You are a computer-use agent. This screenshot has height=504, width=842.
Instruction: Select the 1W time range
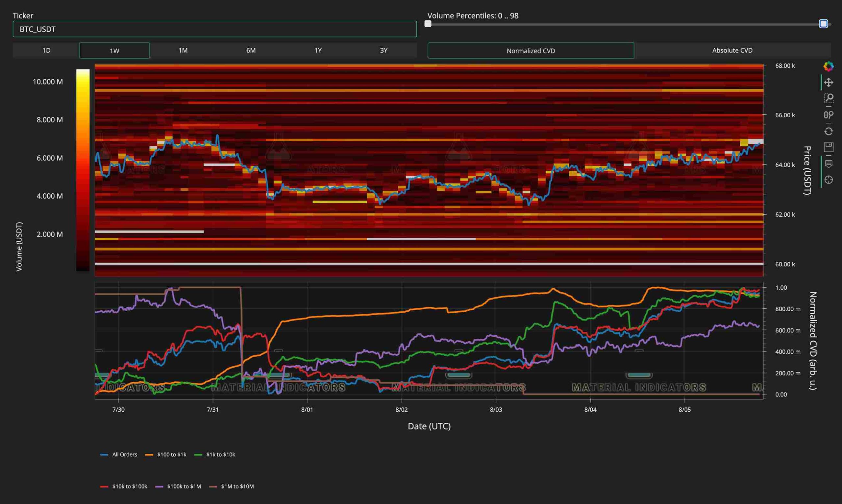(114, 51)
